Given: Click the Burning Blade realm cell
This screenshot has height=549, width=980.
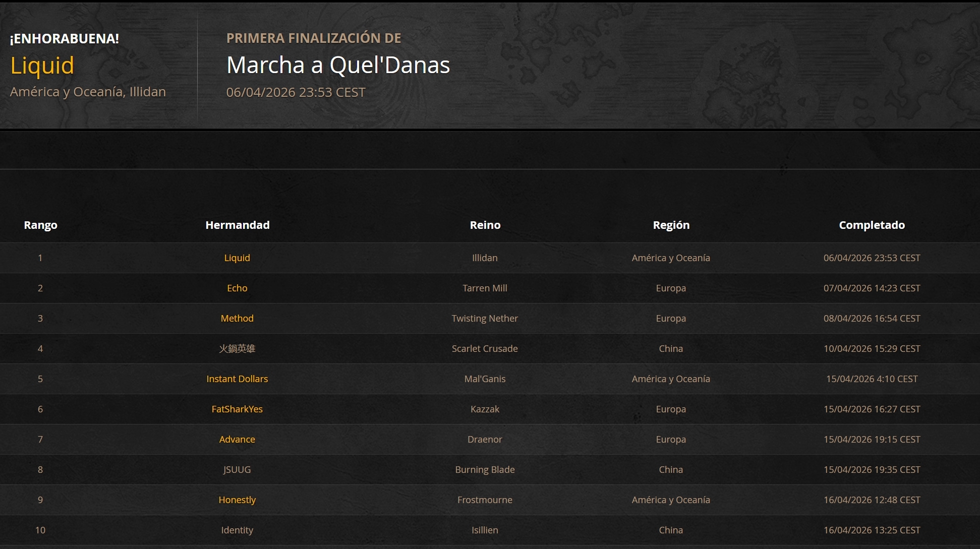Looking at the screenshot, I should (x=485, y=470).
